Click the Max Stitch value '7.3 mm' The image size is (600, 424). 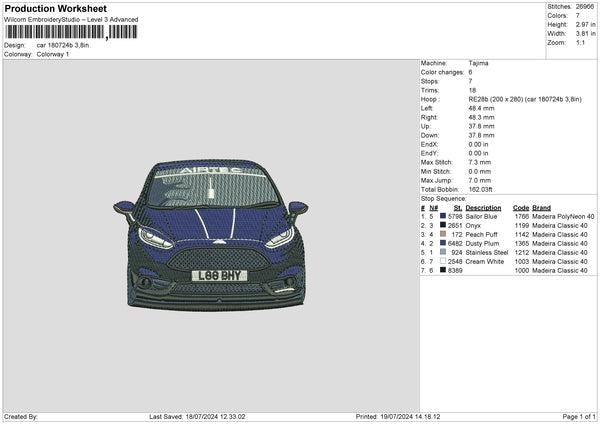coord(480,162)
